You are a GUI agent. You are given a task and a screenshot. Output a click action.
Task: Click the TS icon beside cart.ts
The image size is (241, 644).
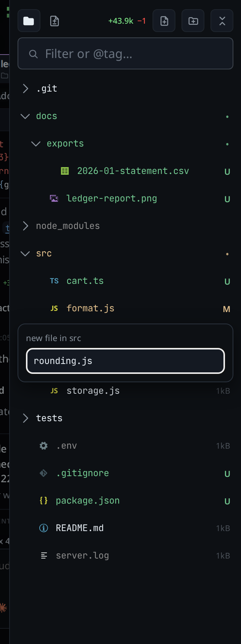[54, 281]
